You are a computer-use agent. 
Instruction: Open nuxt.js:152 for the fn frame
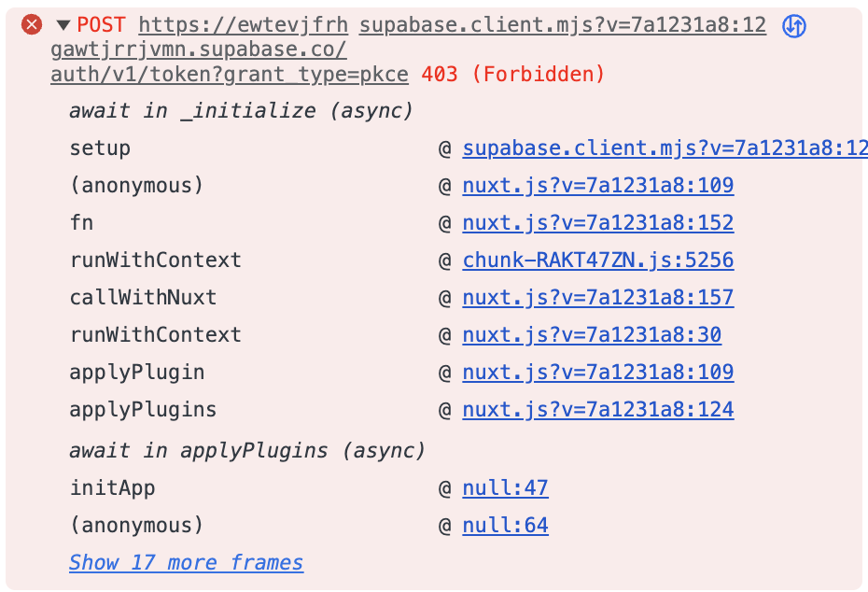598,222
